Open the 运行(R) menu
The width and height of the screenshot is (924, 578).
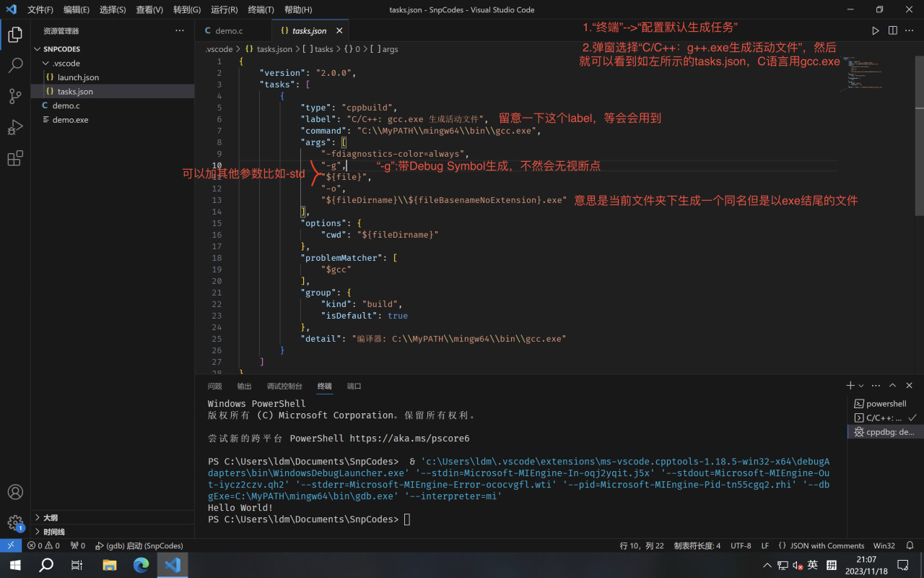pos(225,10)
